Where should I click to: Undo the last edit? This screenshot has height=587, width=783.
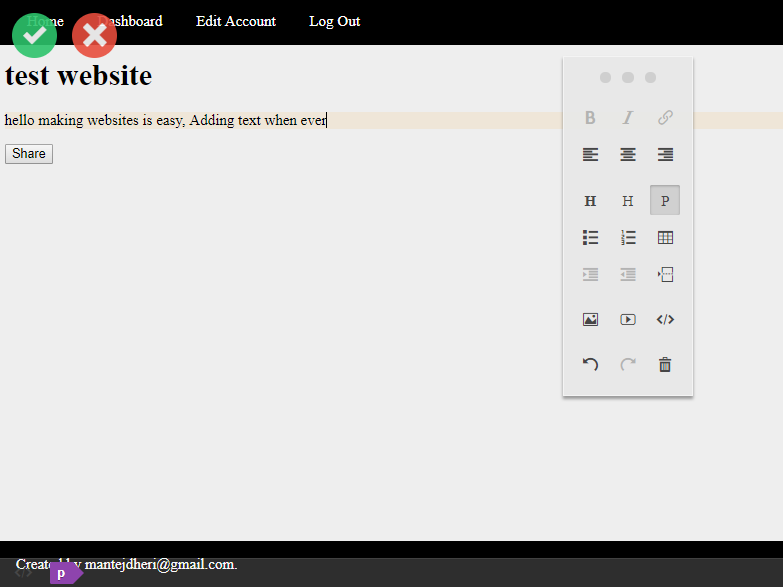591,365
